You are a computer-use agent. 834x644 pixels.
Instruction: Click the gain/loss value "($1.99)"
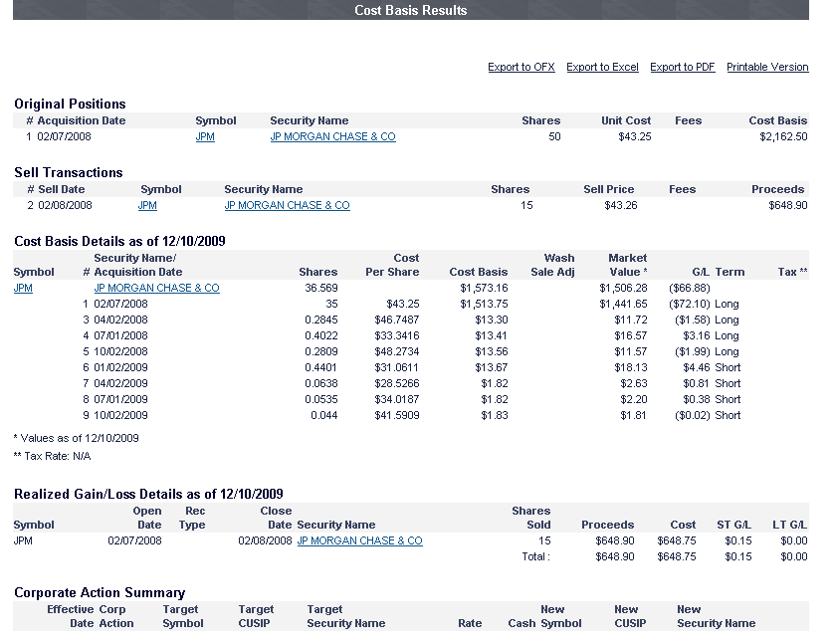pyautogui.click(x=693, y=351)
